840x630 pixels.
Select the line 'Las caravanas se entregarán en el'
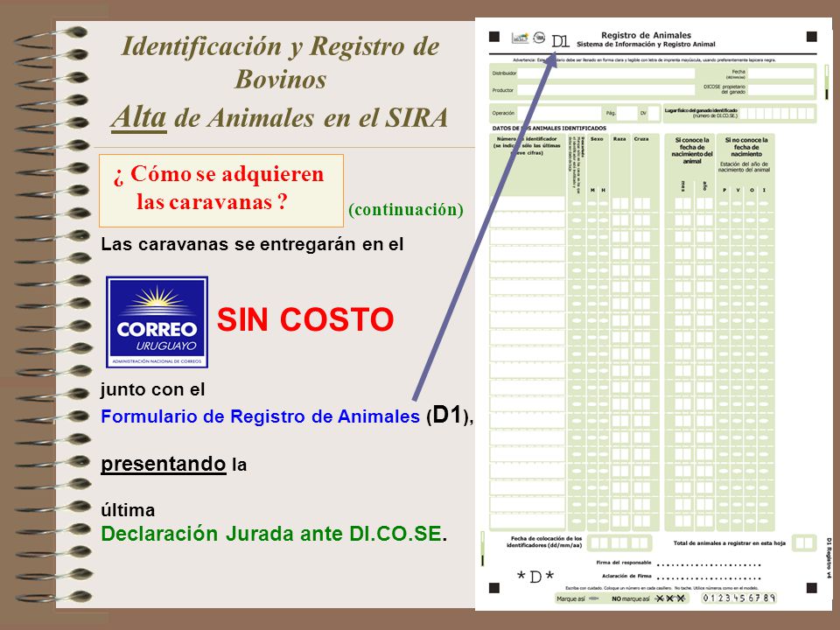point(252,244)
